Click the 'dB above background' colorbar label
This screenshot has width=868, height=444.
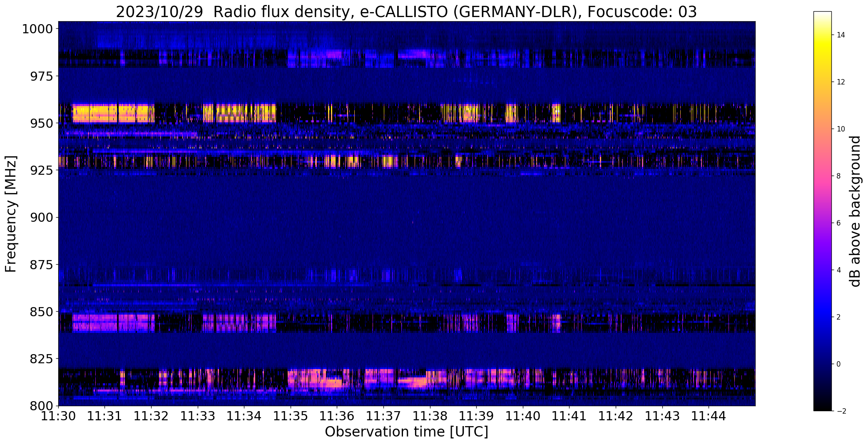tap(856, 211)
